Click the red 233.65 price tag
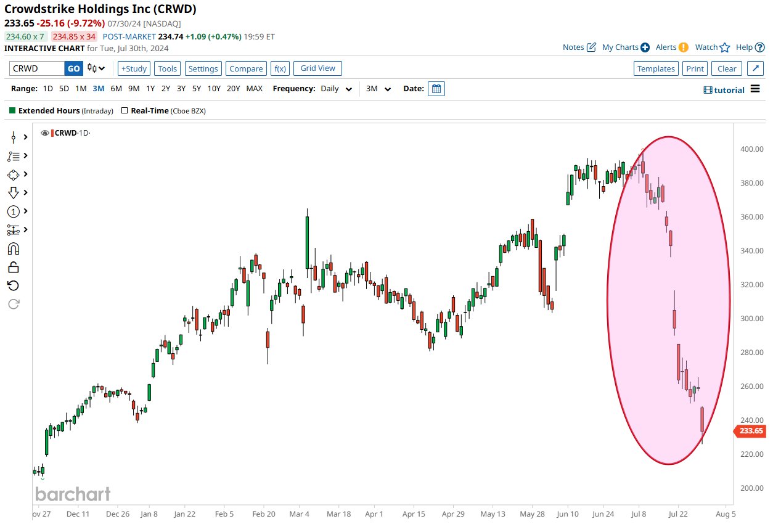 pyautogui.click(x=750, y=431)
